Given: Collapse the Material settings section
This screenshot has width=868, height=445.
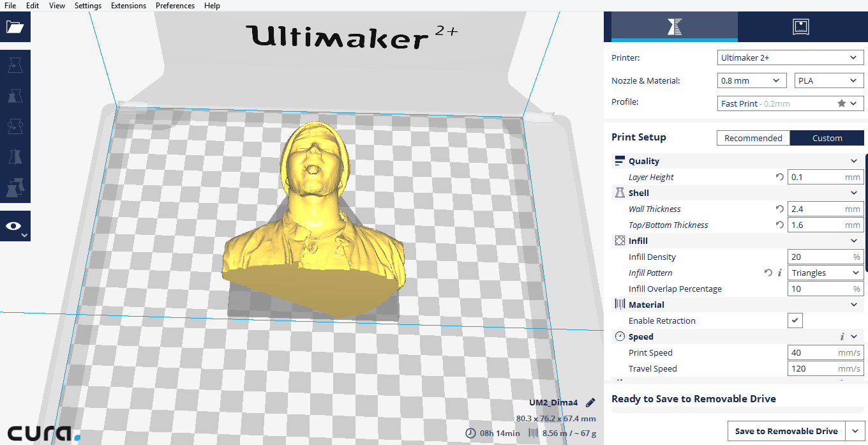Looking at the screenshot, I should pyautogui.click(x=854, y=305).
